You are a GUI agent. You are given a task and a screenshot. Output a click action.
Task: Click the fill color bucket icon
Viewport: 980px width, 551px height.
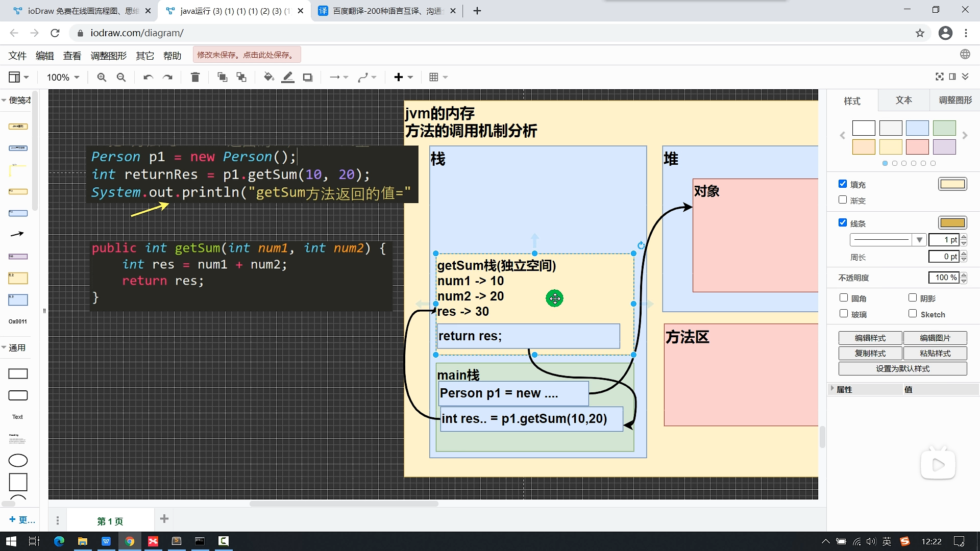click(268, 77)
